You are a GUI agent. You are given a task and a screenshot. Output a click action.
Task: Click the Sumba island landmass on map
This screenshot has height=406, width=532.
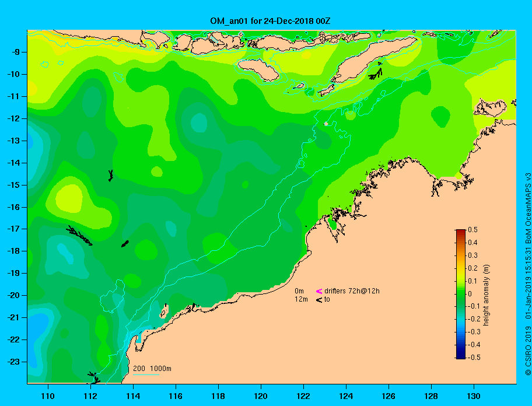click(258, 69)
